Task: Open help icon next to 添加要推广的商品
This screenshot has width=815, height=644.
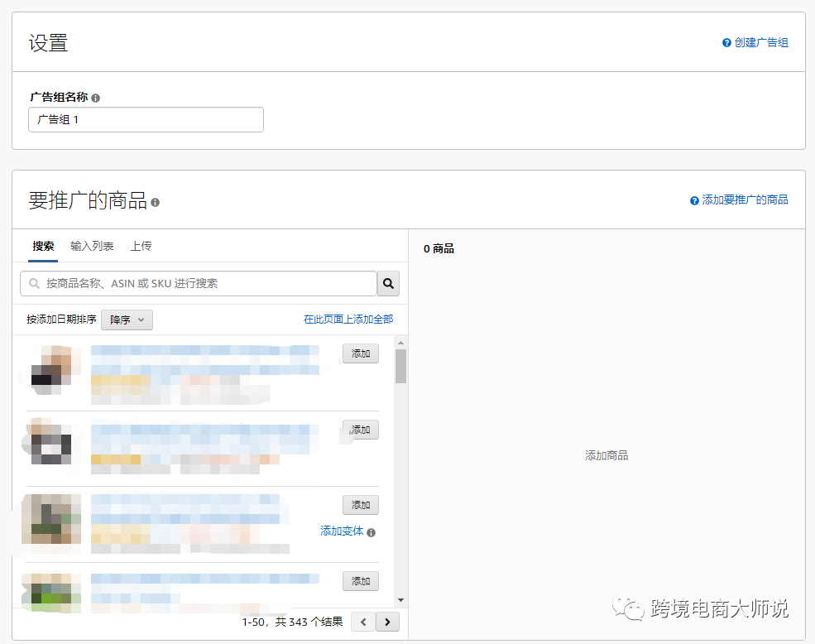Action: (x=693, y=199)
